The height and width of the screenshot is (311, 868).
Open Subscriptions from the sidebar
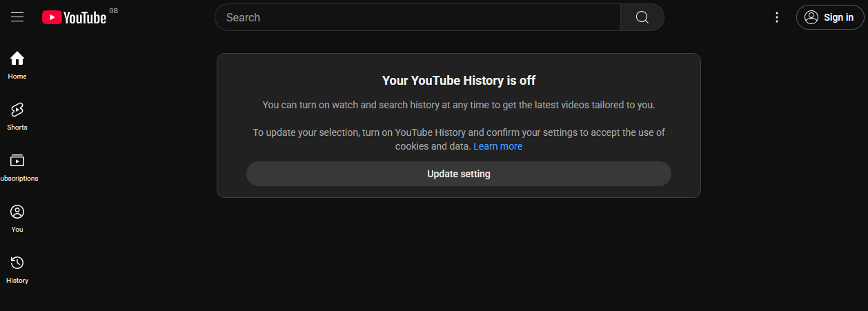[17, 168]
